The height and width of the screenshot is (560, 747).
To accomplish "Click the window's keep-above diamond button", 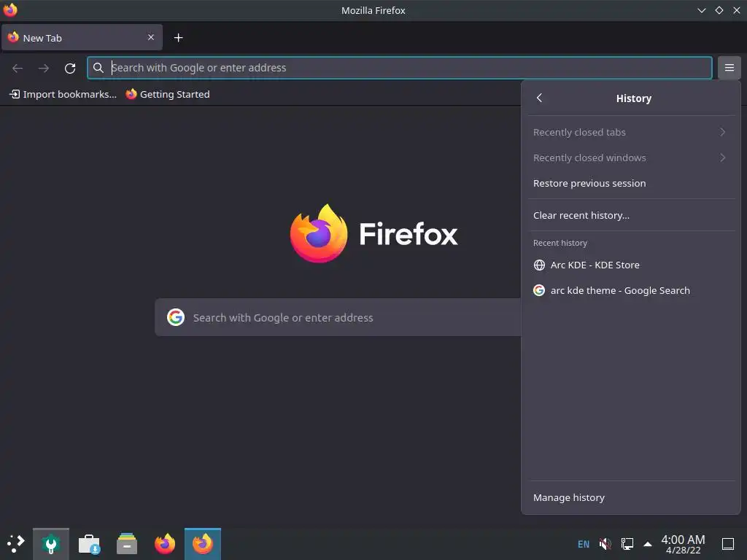I will coord(719,10).
